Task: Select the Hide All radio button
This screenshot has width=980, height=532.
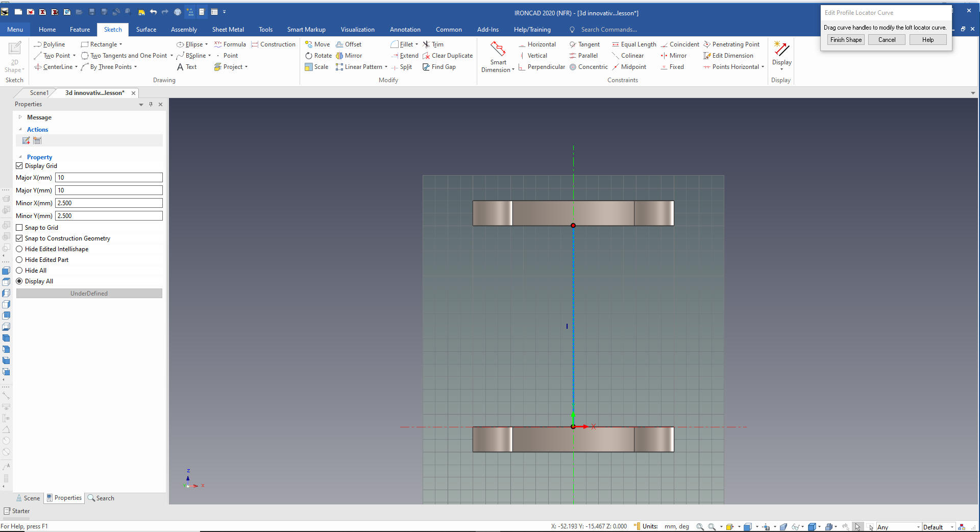Action: click(x=19, y=271)
